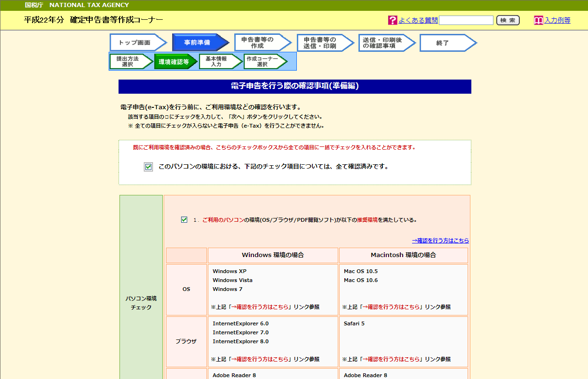Go to the トップ画面 step
Screen dimensions: 588x379
[138, 42]
